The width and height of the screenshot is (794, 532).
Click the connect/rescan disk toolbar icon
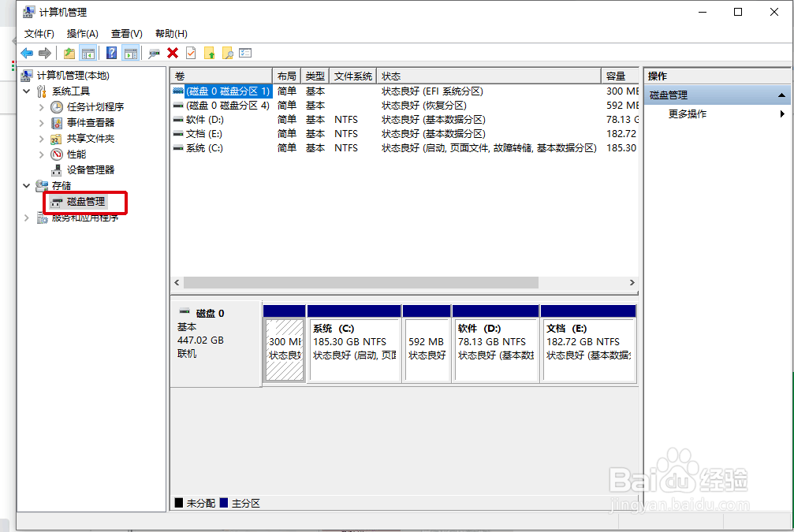[x=154, y=53]
